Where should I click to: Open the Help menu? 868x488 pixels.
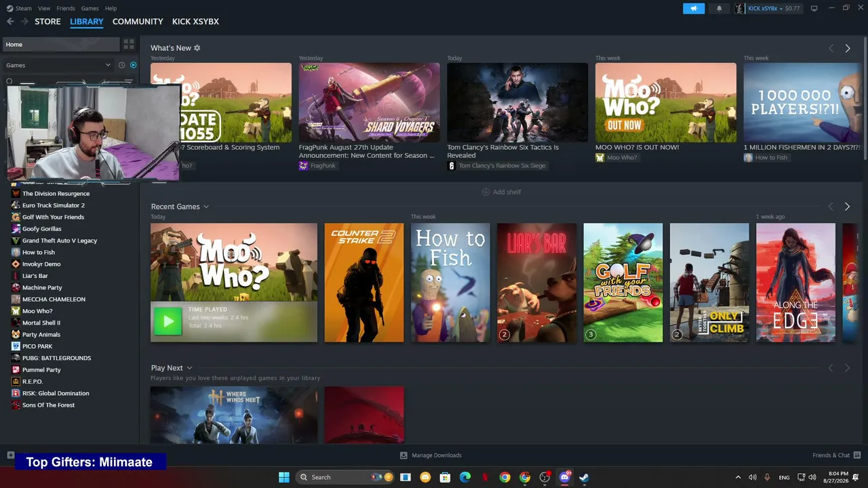tap(111, 8)
